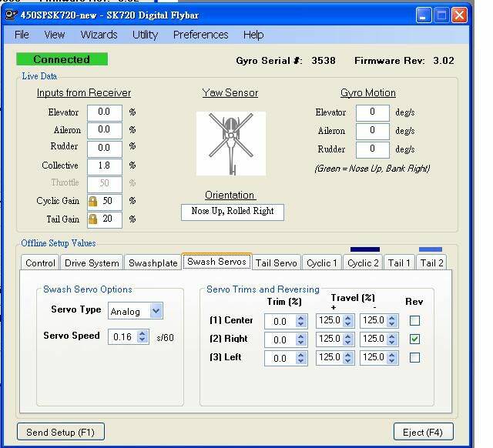Increase Center servo trim value
This screenshot has height=448, width=493.
[x=301, y=317]
